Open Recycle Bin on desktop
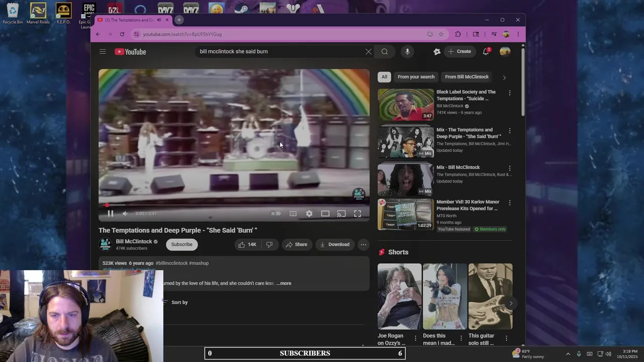Screen dimensions: 644x362 coord(13,14)
